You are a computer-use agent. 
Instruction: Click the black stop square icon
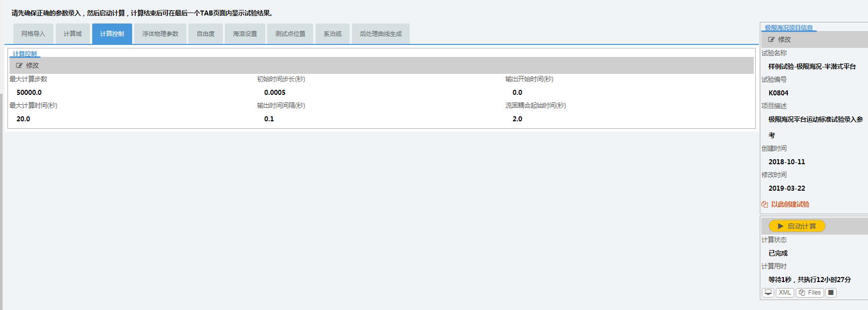831,293
